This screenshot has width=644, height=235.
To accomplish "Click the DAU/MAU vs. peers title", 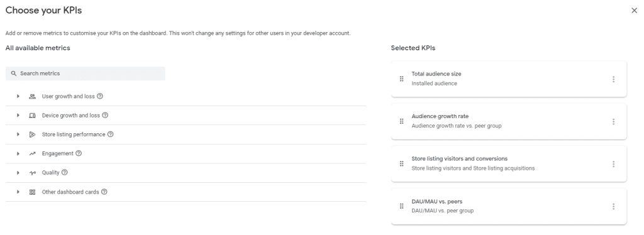I will pyautogui.click(x=437, y=201).
